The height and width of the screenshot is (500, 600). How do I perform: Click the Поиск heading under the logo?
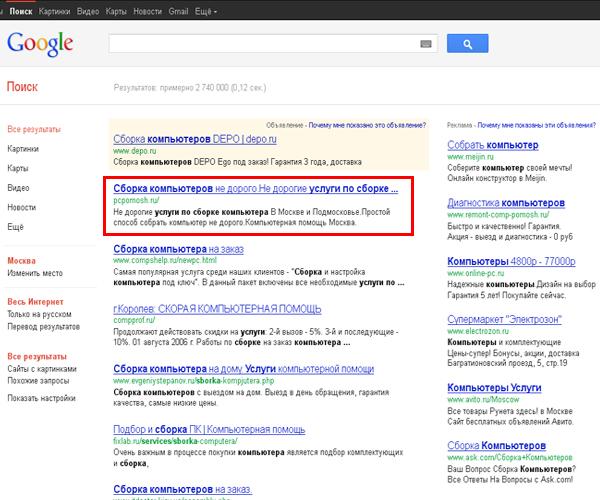(22, 87)
